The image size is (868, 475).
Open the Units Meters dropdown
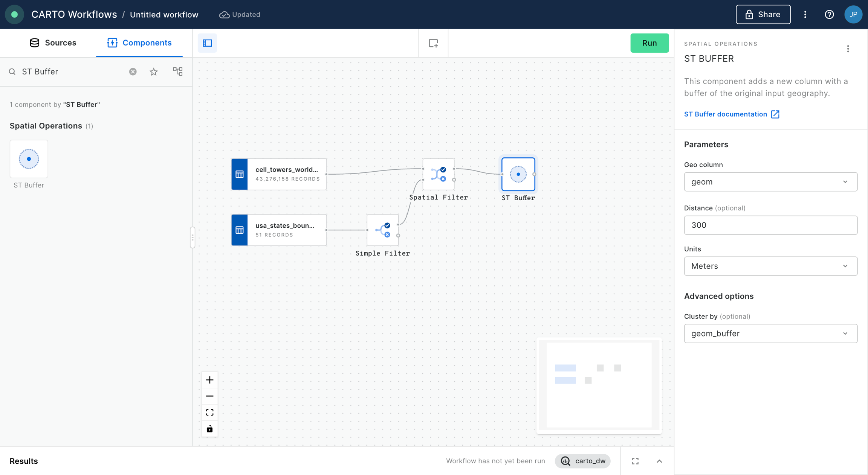click(x=770, y=266)
